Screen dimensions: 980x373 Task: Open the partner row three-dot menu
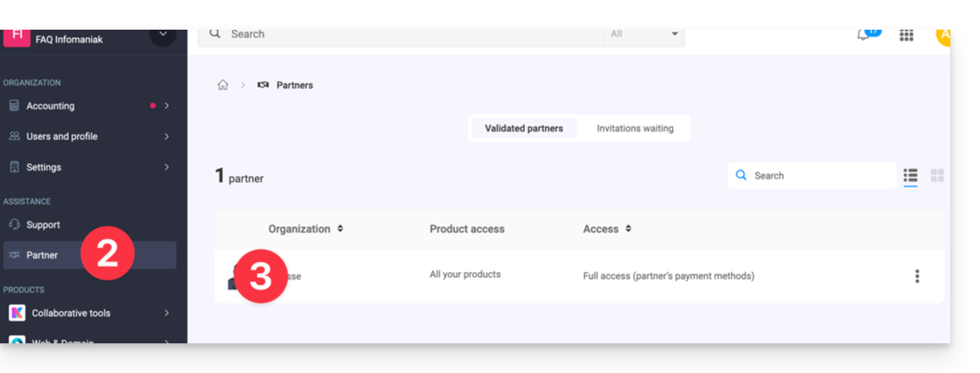tap(916, 276)
